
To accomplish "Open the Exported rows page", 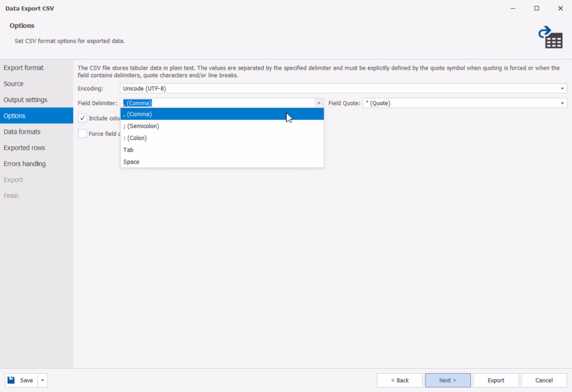I will pyautogui.click(x=37, y=148).
